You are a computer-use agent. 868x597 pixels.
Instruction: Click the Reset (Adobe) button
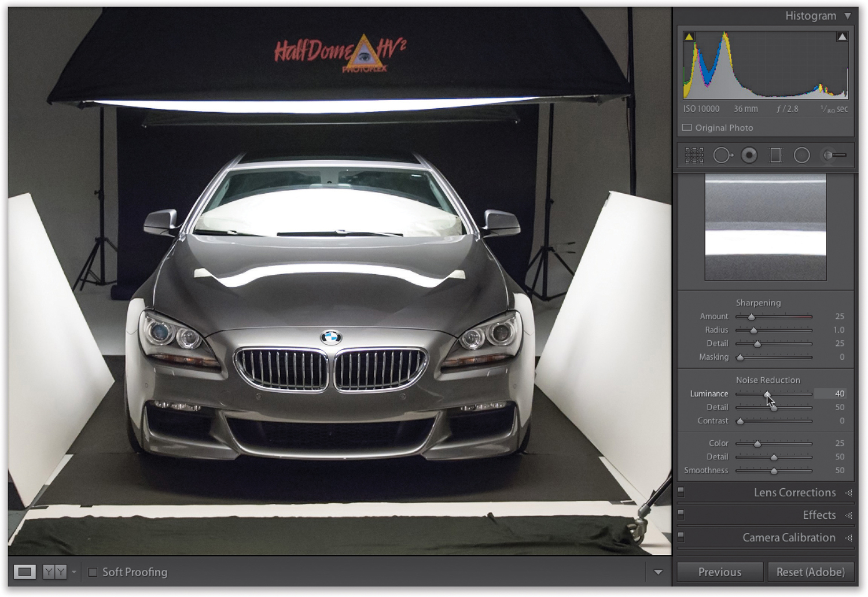(x=811, y=572)
